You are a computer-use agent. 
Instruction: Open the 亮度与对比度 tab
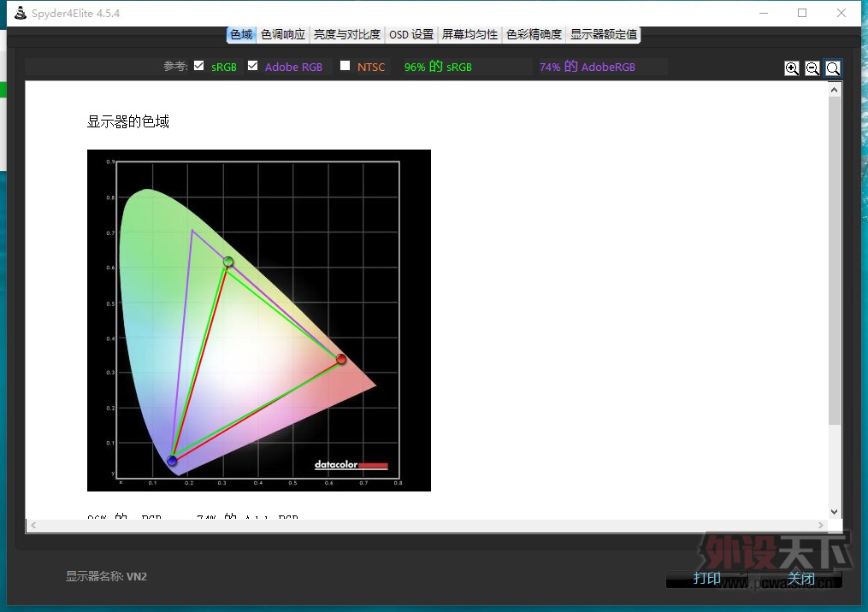click(347, 34)
